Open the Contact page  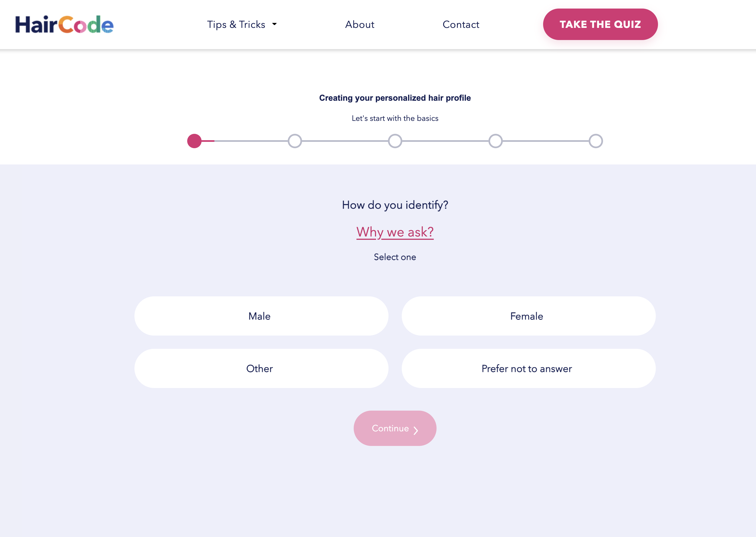click(x=461, y=25)
